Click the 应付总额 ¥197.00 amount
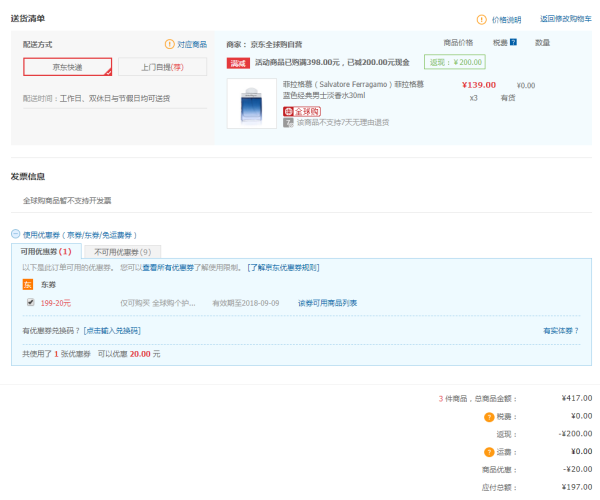This screenshot has height=500, width=600. pyautogui.click(x=577, y=487)
